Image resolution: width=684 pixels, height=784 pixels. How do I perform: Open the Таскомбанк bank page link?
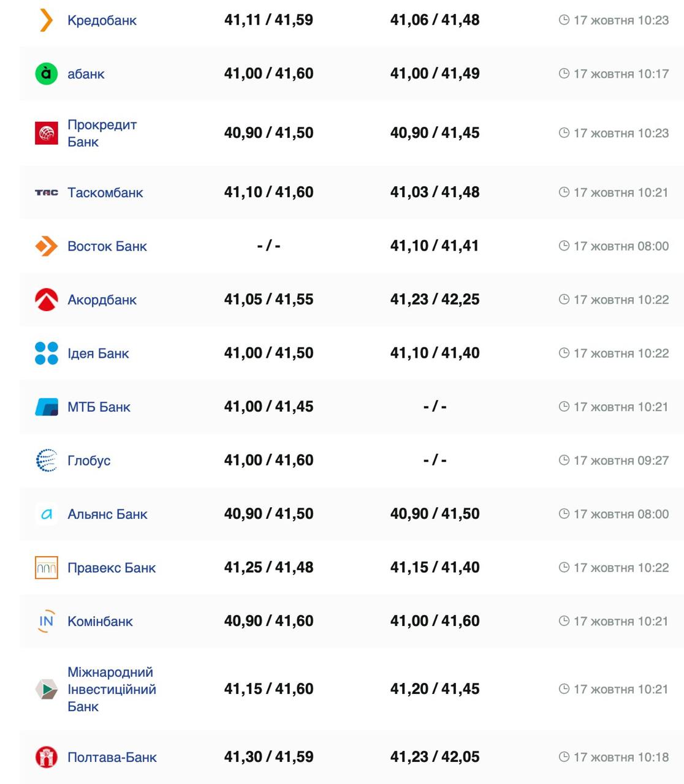pos(105,192)
